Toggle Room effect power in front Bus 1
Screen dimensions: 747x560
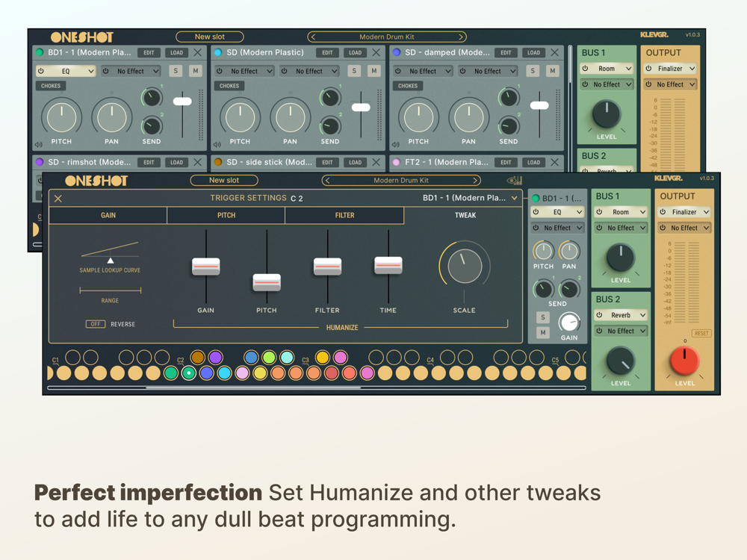point(599,212)
